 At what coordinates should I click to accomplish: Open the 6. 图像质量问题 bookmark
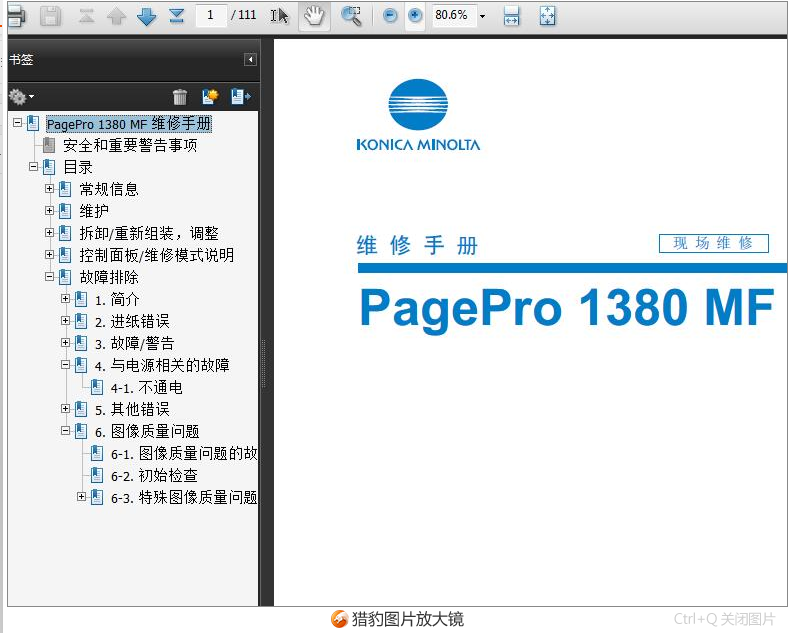(147, 431)
